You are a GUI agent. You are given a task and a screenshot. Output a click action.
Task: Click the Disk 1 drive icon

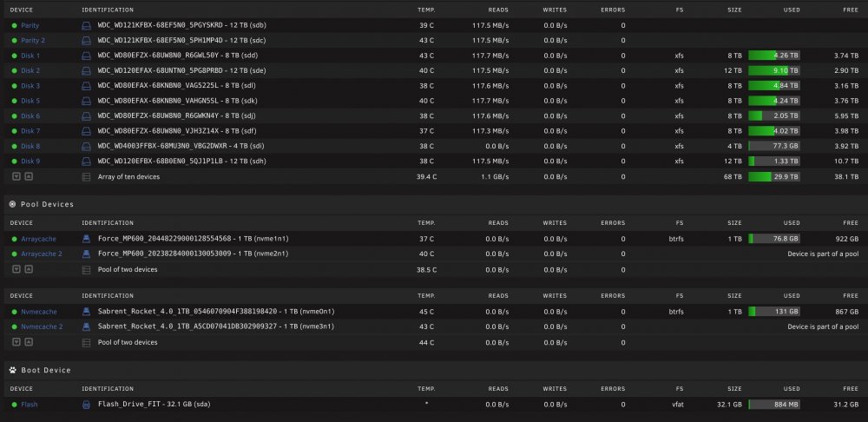pyautogui.click(x=86, y=56)
